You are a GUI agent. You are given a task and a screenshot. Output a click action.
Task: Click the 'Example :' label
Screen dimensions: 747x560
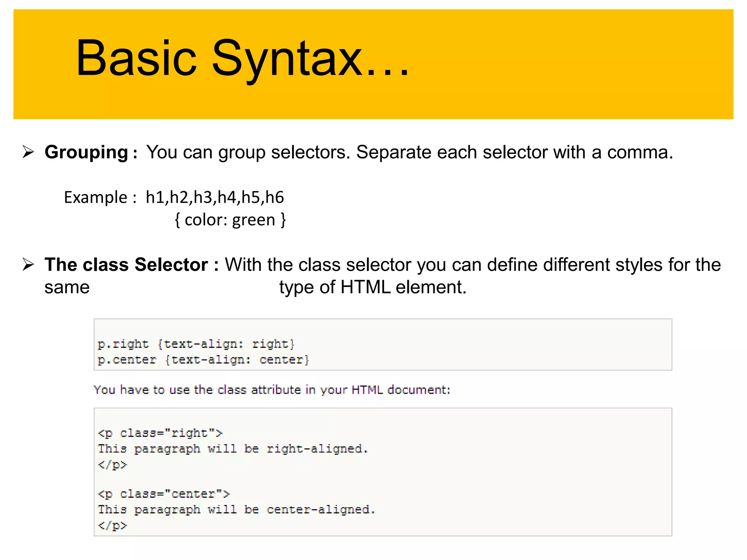coord(100,198)
